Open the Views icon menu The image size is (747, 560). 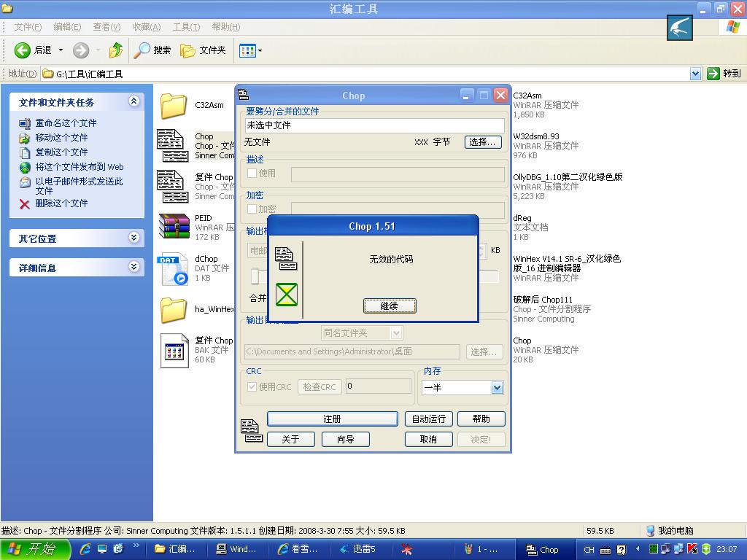pos(248,50)
